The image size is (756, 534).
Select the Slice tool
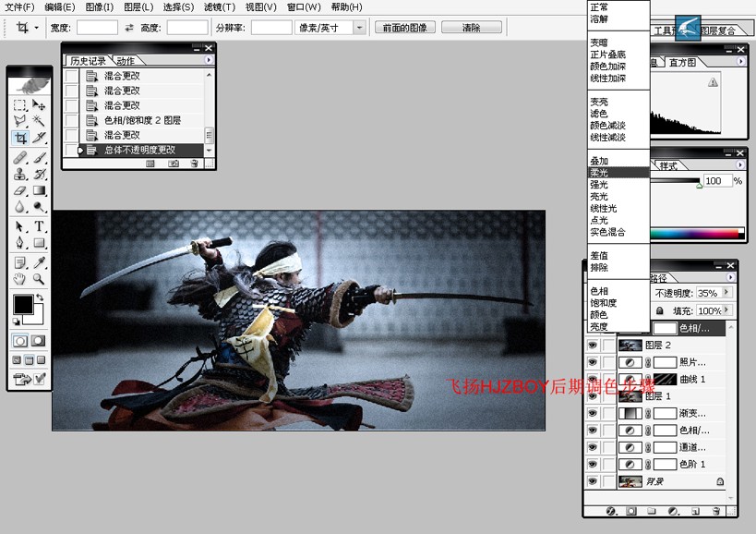click(39, 138)
